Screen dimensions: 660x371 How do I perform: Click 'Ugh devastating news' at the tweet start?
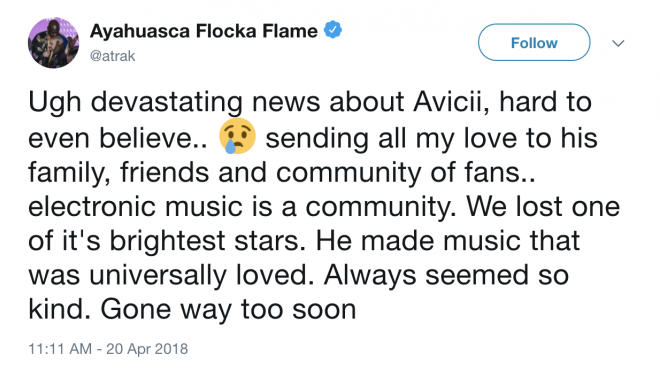click(x=174, y=104)
